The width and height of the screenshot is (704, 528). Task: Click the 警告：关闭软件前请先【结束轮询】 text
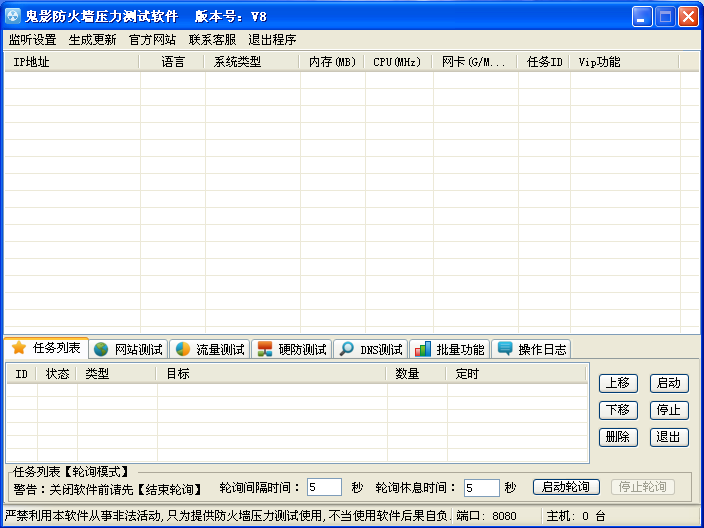point(108,488)
